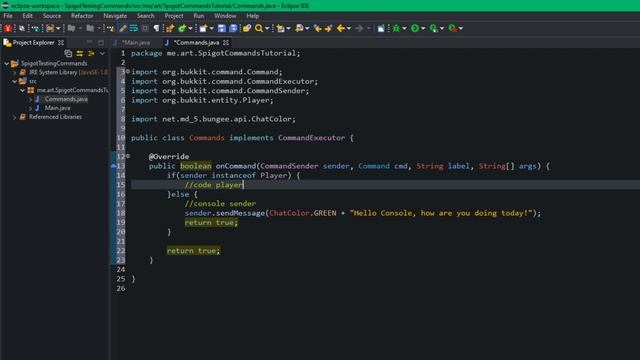Click the External Tools run icon

pos(453,28)
